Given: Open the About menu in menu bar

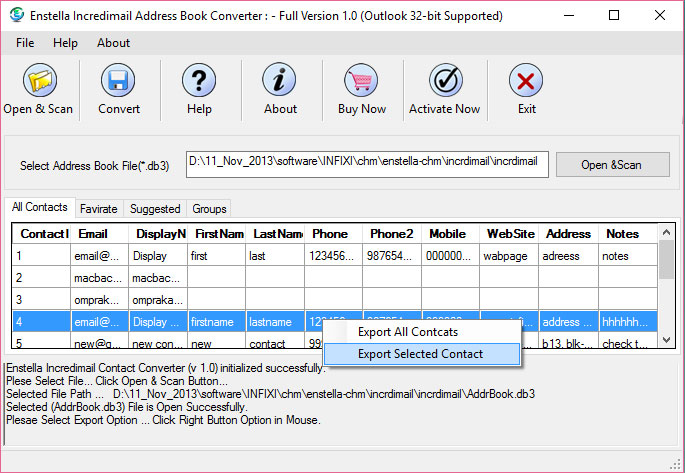Looking at the screenshot, I should tap(113, 43).
